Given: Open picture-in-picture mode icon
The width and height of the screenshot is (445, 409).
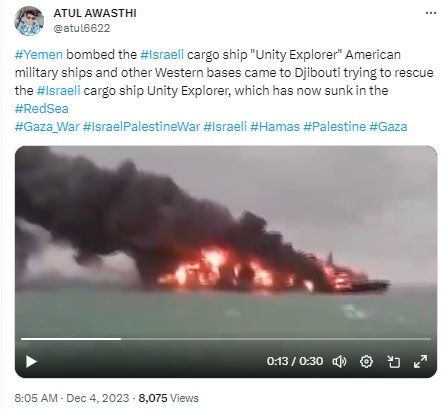Looking at the screenshot, I should (x=393, y=361).
